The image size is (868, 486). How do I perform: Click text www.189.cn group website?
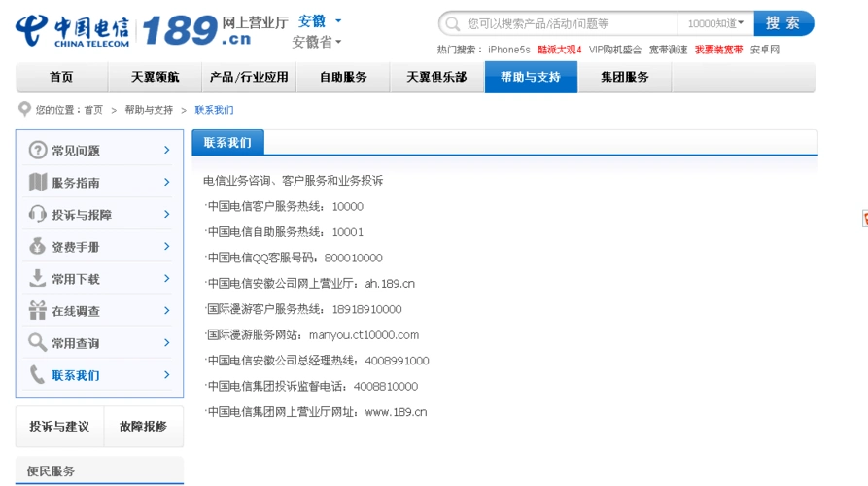coord(396,412)
